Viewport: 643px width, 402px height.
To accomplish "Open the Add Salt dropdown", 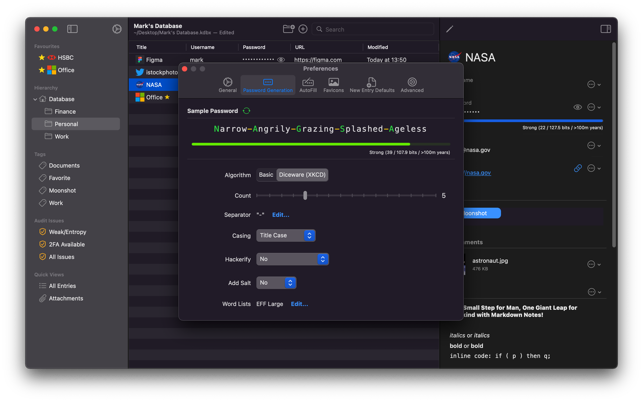I will (x=276, y=283).
